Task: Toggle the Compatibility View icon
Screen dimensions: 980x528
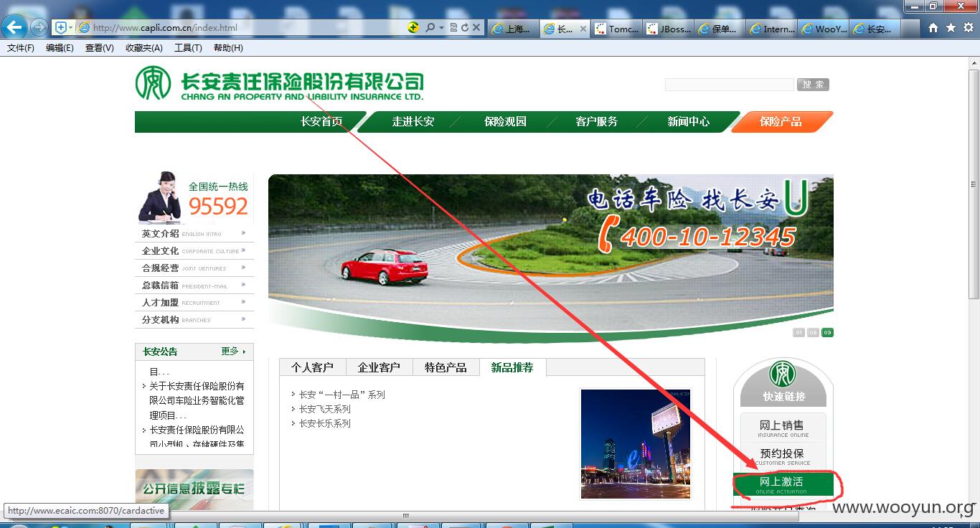Action: 453,27
